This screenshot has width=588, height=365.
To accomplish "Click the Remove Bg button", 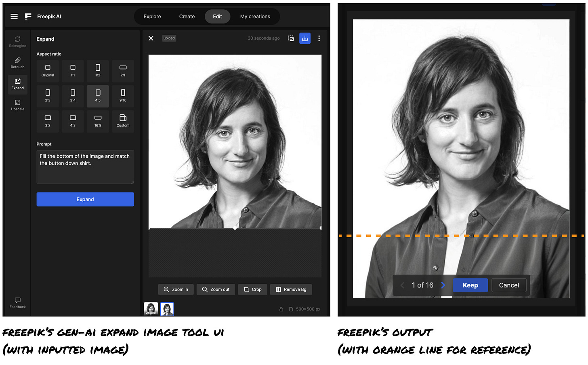I will [291, 289].
